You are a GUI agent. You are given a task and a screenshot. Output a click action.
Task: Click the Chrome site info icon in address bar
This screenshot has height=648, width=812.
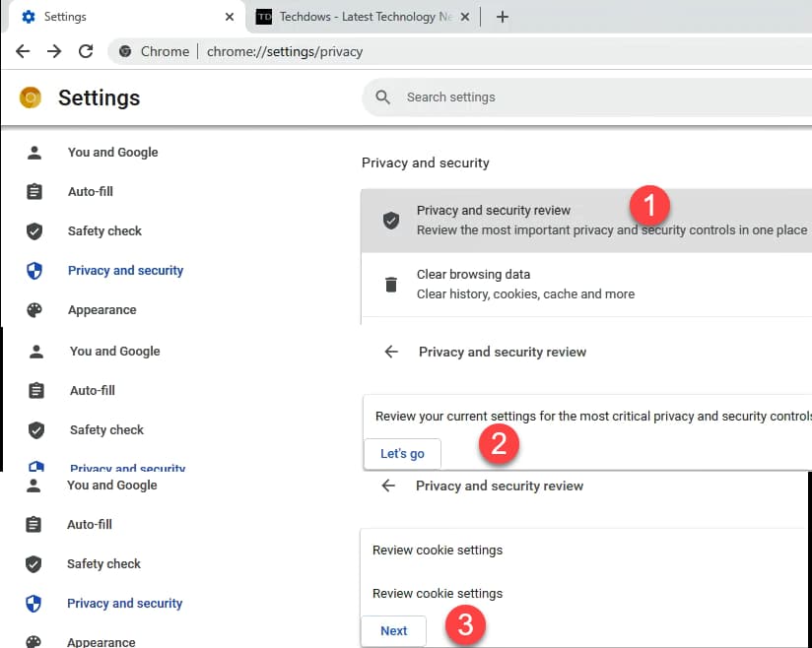pos(125,51)
